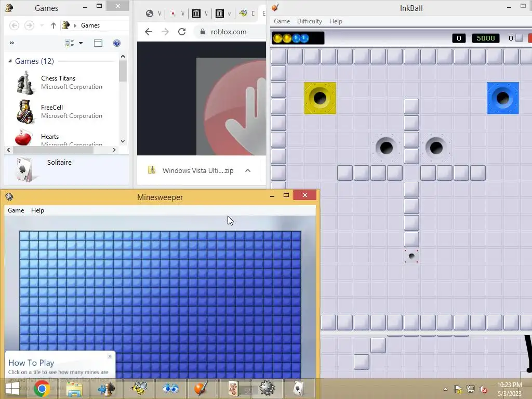532x399 pixels.
Task: Switch to Minesweeper via its taskbar mine icon
Action: point(267,389)
